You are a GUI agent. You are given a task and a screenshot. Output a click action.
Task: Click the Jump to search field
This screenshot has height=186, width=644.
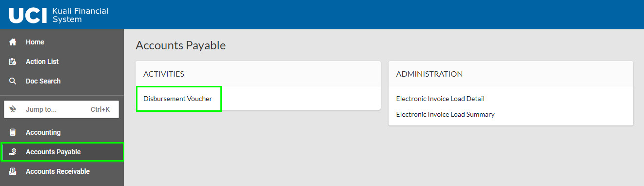pos(61,109)
